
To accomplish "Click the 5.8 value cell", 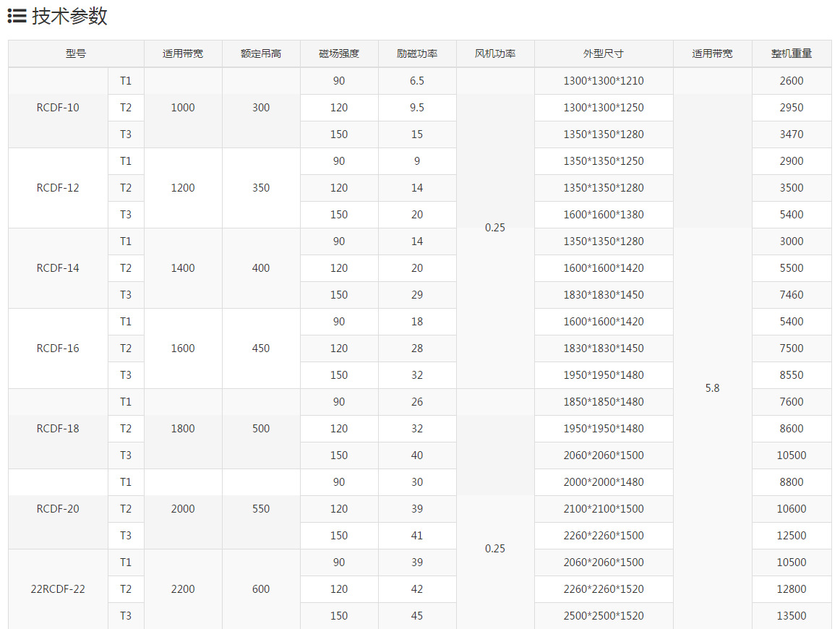I will tap(713, 388).
